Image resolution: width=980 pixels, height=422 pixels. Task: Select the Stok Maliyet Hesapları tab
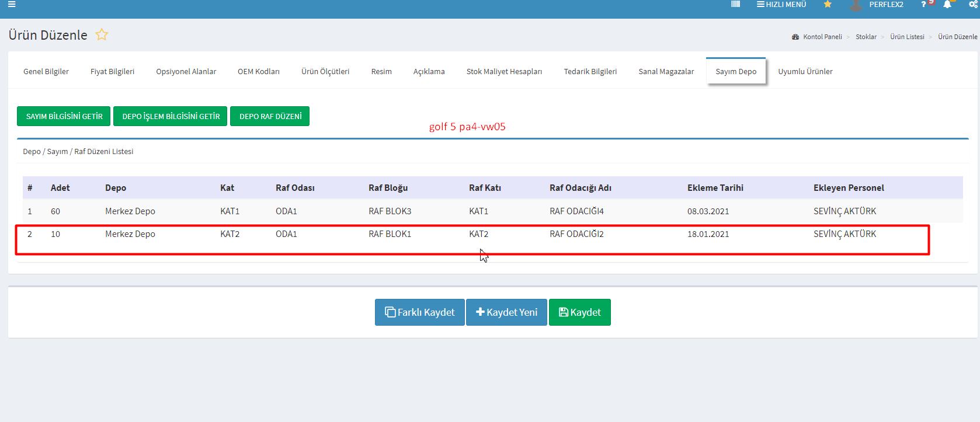(x=504, y=72)
